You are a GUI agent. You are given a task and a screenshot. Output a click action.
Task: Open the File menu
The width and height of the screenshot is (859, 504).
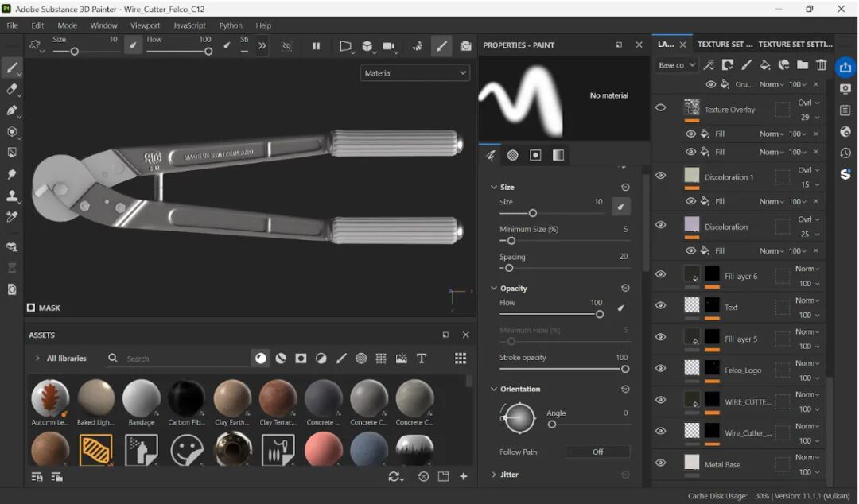click(x=12, y=25)
